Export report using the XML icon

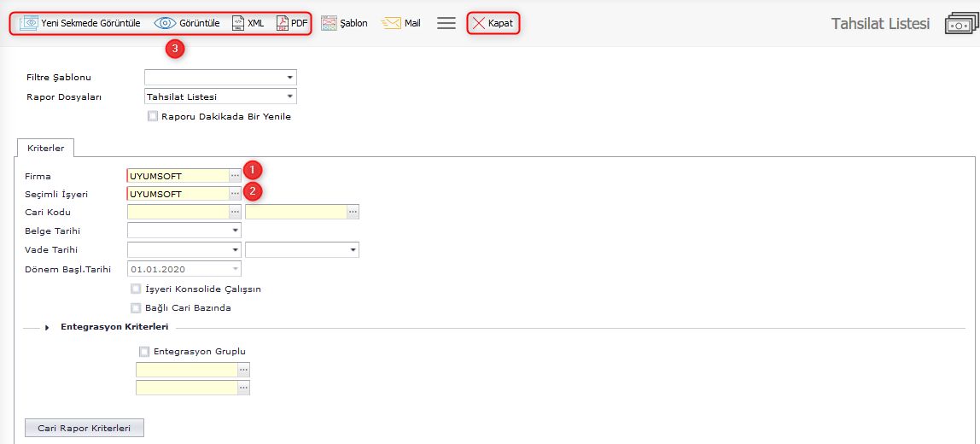tap(238, 23)
